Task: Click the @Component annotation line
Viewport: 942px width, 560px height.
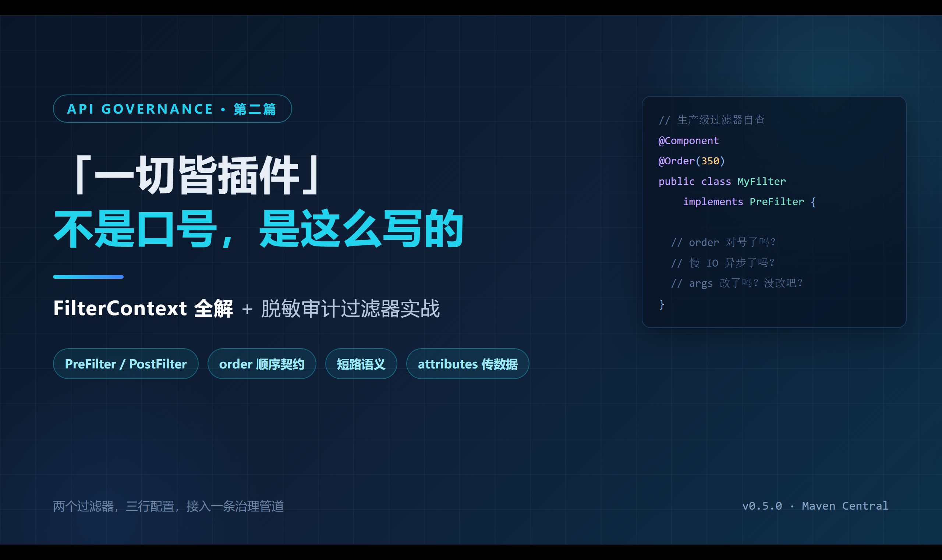Action: pos(689,141)
